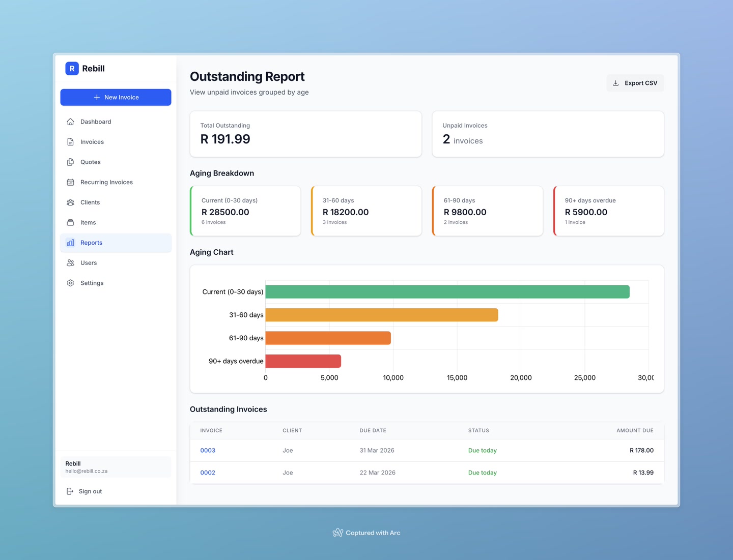Screen dimensions: 733x560
Task: Create a New Invoice
Action: 116,97
